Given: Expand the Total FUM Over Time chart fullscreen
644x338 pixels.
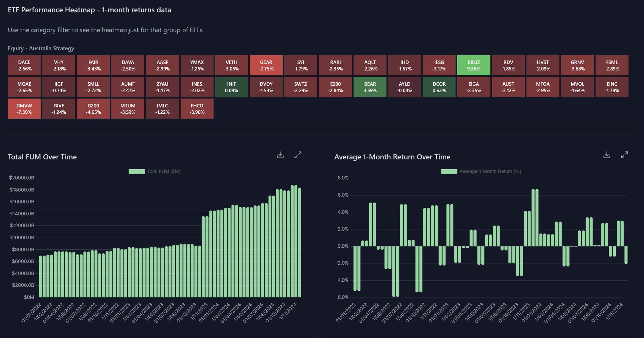Looking at the screenshot, I should point(298,155).
